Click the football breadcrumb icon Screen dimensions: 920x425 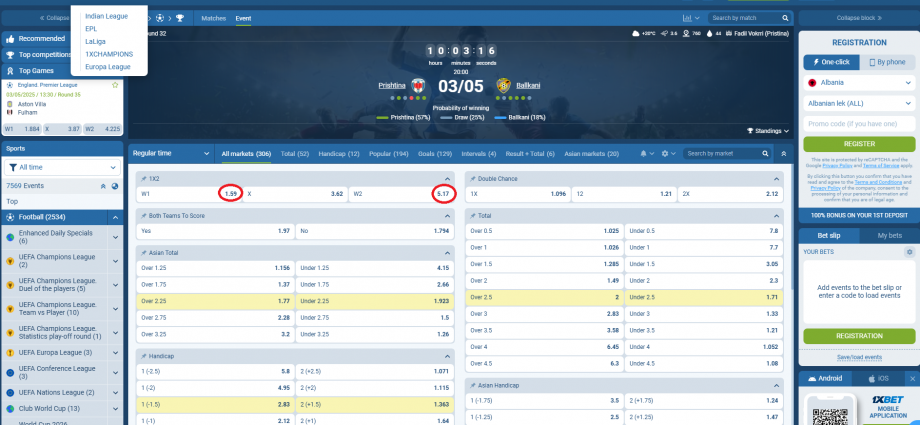160,18
